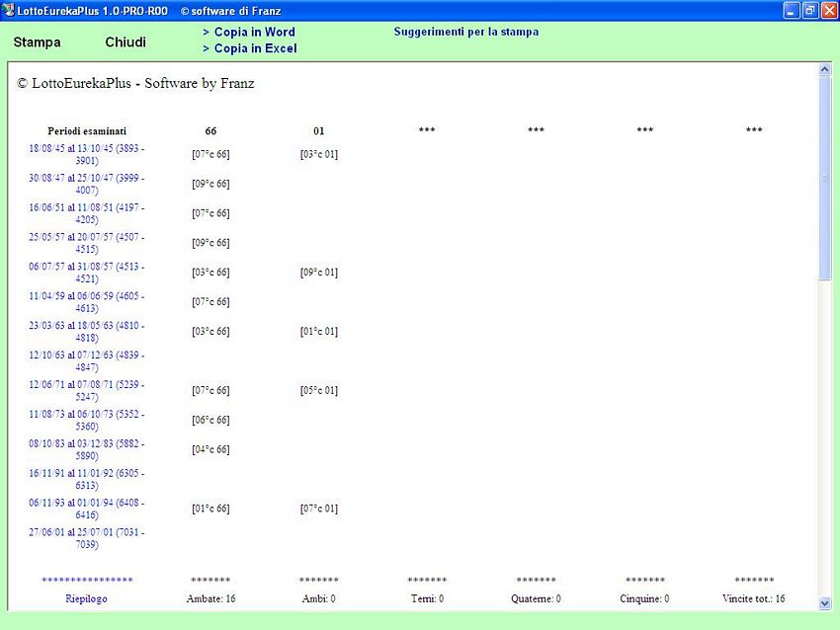Screen dimensions: 840x630
Task: Restore down the LottoEurekaPlus window
Action: (810, 10)
